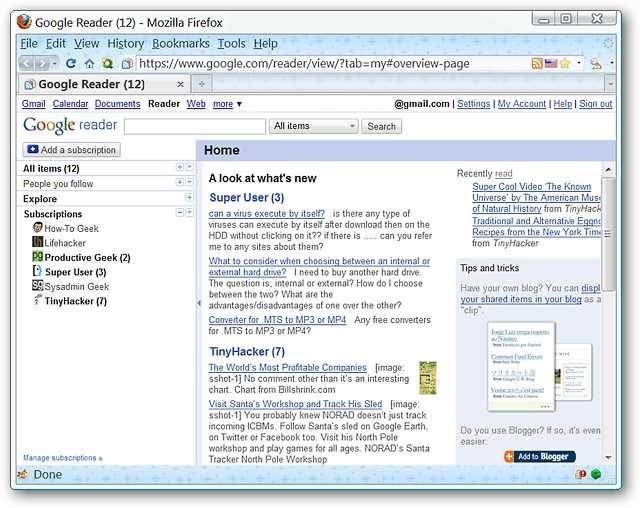Collapse the sidebar with the splitter arrow
The width and height of the screenshot is (640, 508).
pyautogui.click(x=199, y=303)
